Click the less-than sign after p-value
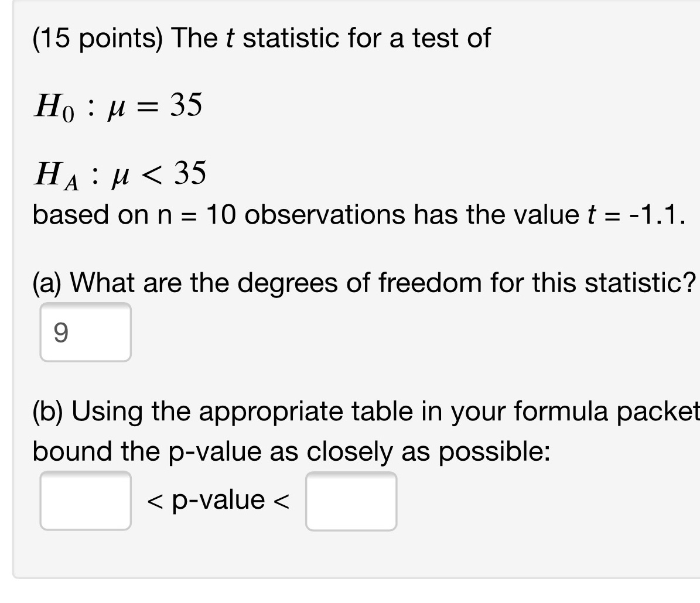This screenshot has width=700, height=603. pyautogui.click(x=282, y=500)
